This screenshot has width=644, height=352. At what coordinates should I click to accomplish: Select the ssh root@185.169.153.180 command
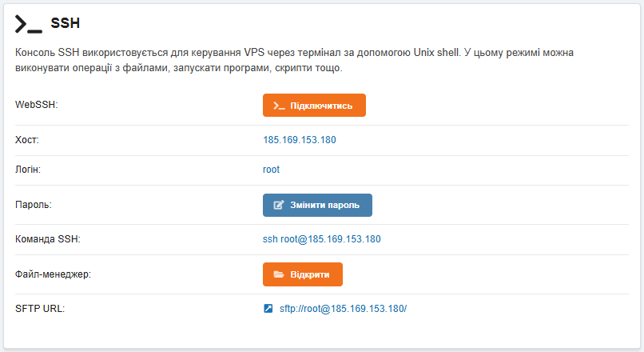[321, 239]
